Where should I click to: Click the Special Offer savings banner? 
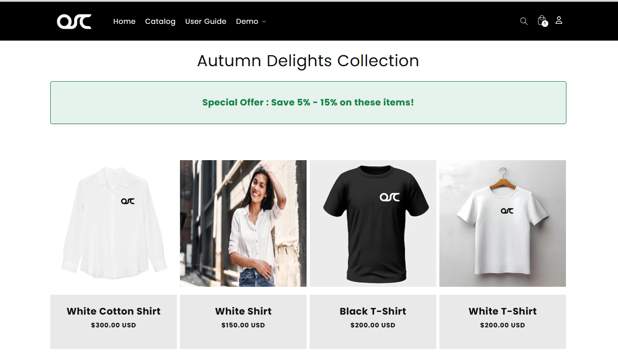pos(308,102)
